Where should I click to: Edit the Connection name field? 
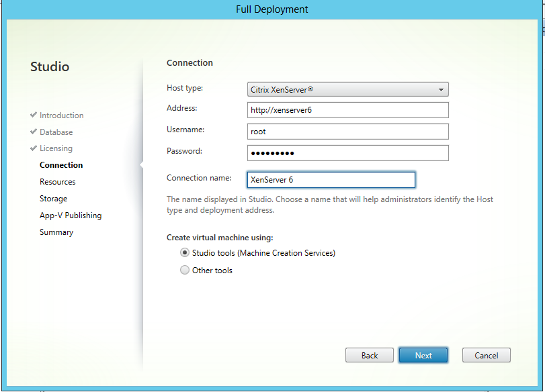[330, 180]
